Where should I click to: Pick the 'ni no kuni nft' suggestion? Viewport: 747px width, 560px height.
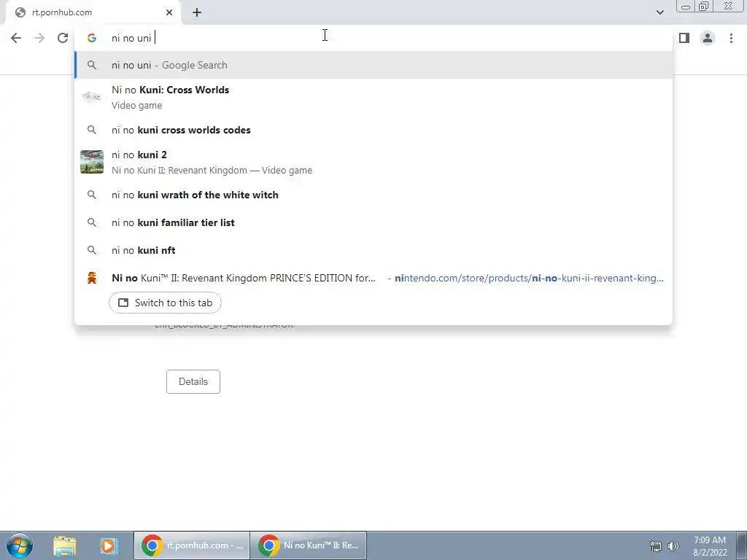[x=373, y=250]
